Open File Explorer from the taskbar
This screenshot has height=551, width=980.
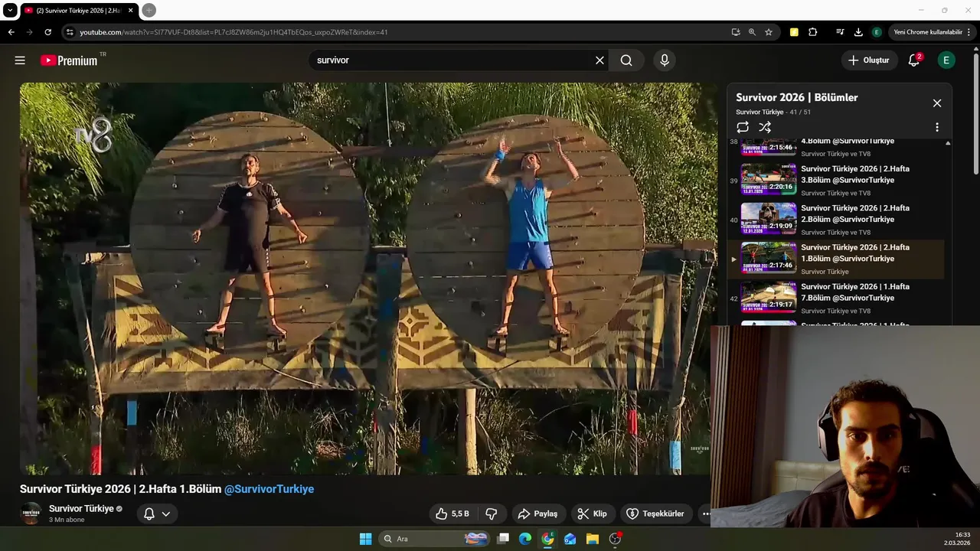(x=593, y=539)
